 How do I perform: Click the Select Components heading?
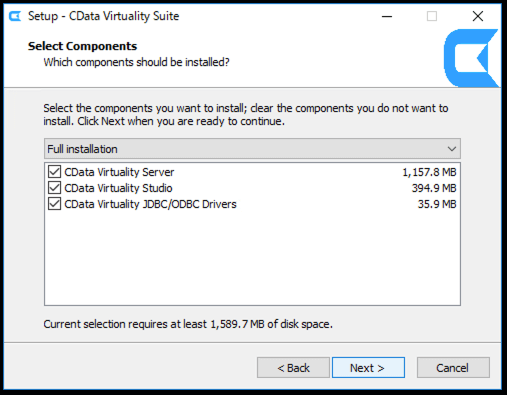tap(82, 46)
